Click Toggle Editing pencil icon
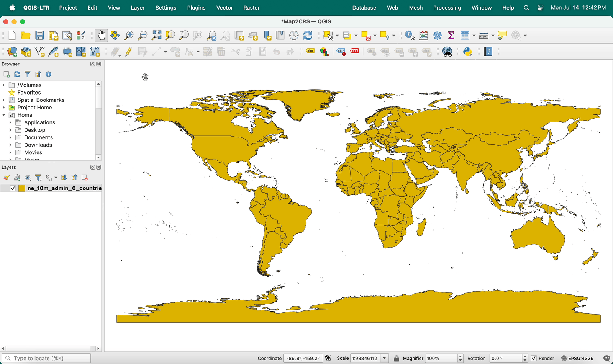This screenshot has height=364, width=613. [129, 52]
